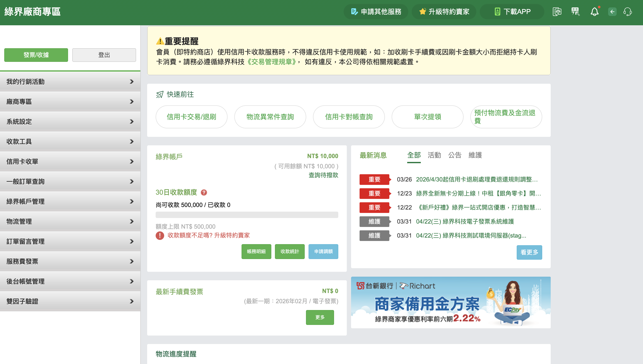Expand the 信用卡收單 sidebar section

(x=70, y=161)
